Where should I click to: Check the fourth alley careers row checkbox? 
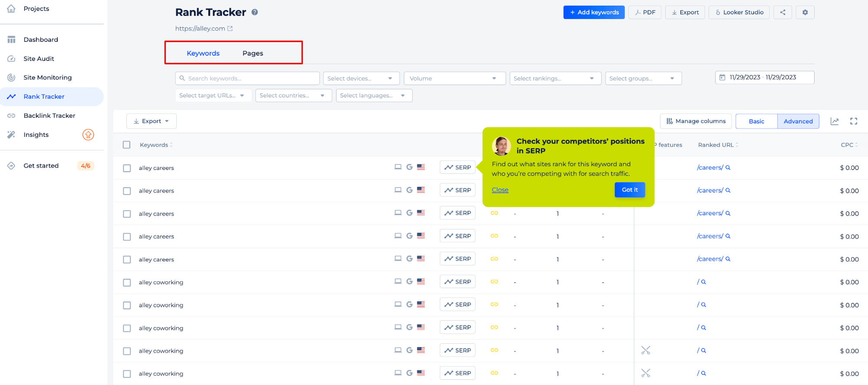127,237
